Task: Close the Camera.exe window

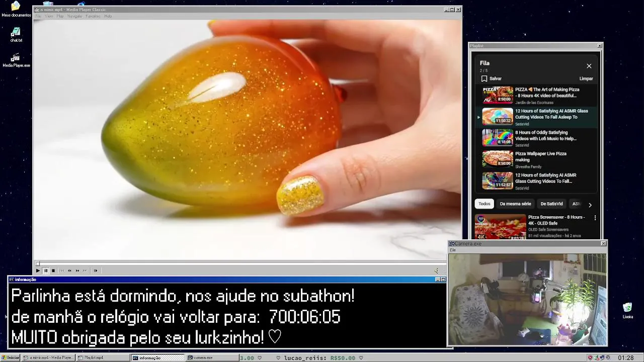Action: (x=604, y=243)
